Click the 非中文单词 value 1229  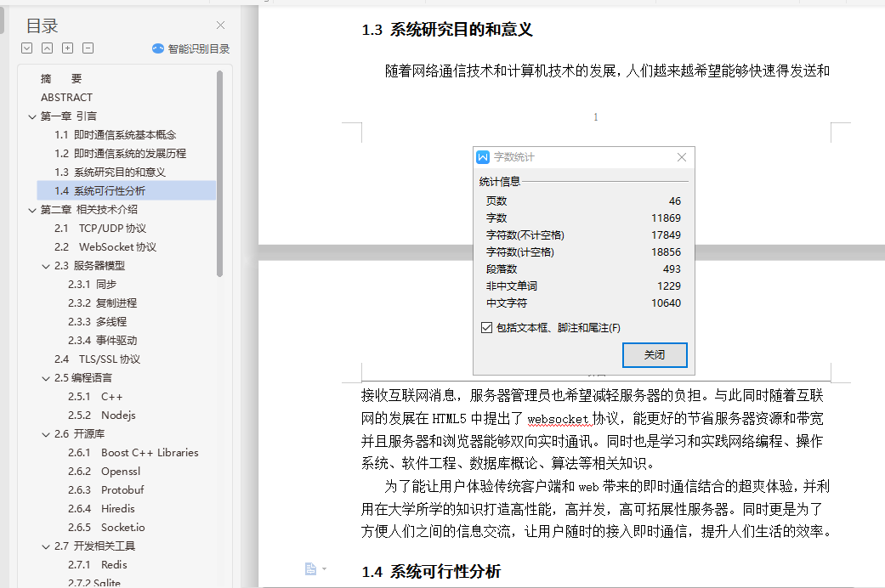point(669,286)
